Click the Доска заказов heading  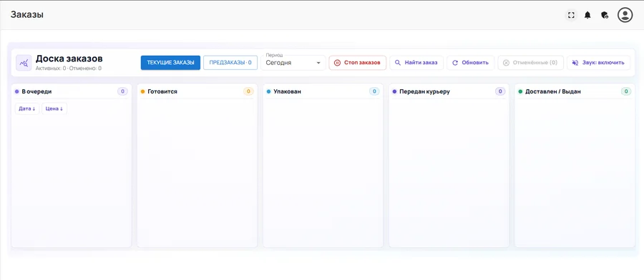(x=69, y=59)
